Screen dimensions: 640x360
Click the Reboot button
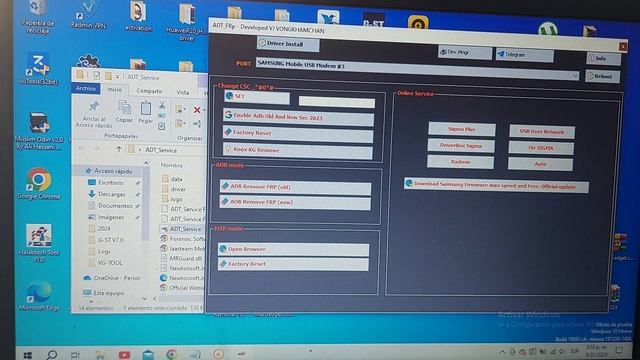click(x=602, y=77)
